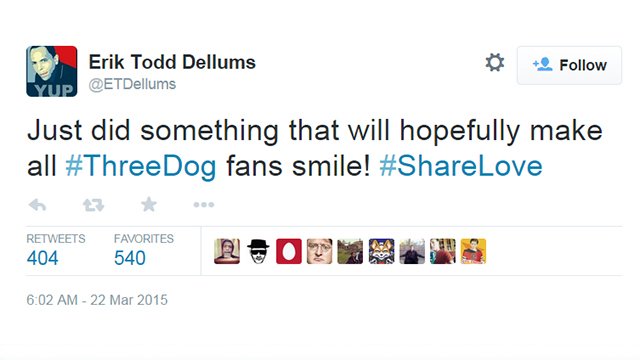
Task: Open the gear settings dropdown
Action: pyautogui.click(x=495, y=62)
